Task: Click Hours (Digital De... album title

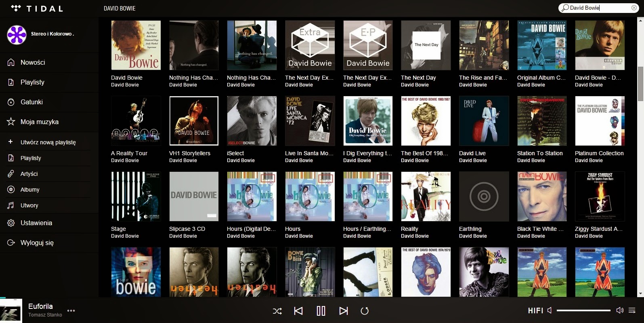Action: (x=251, y=229)
